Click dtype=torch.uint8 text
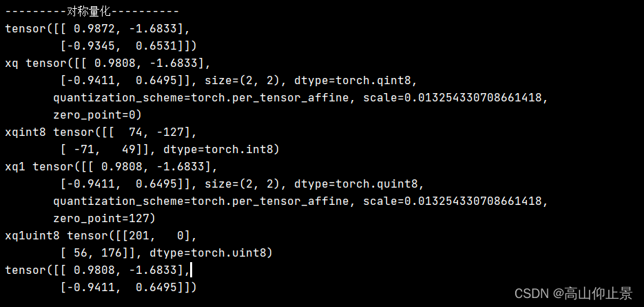This screenshot has width=644, height=307. point(207,253)
